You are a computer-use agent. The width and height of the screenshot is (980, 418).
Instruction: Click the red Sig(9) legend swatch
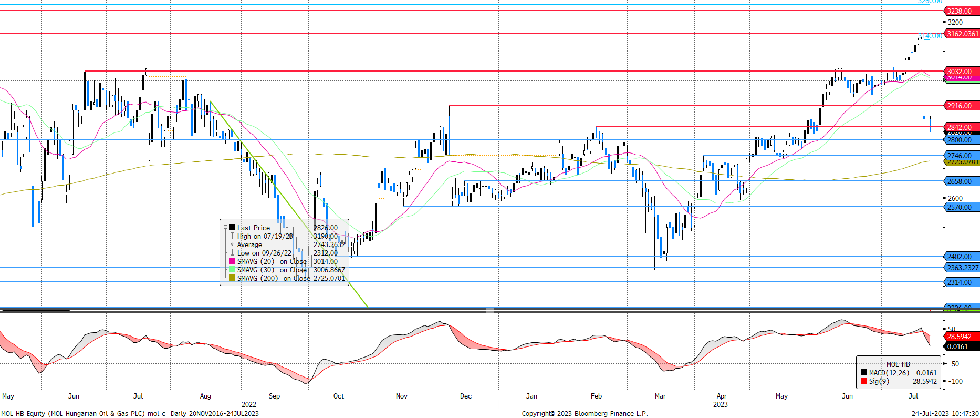[x=864, y=381]
